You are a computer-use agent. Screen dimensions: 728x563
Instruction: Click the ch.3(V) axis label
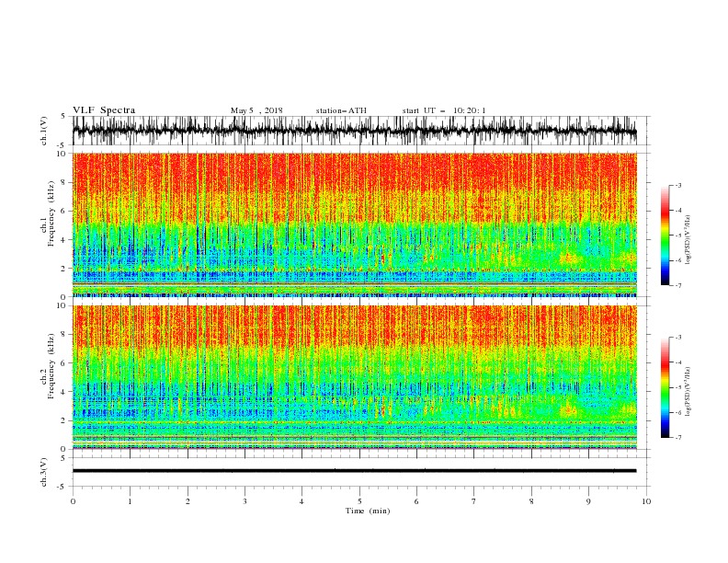44,472
